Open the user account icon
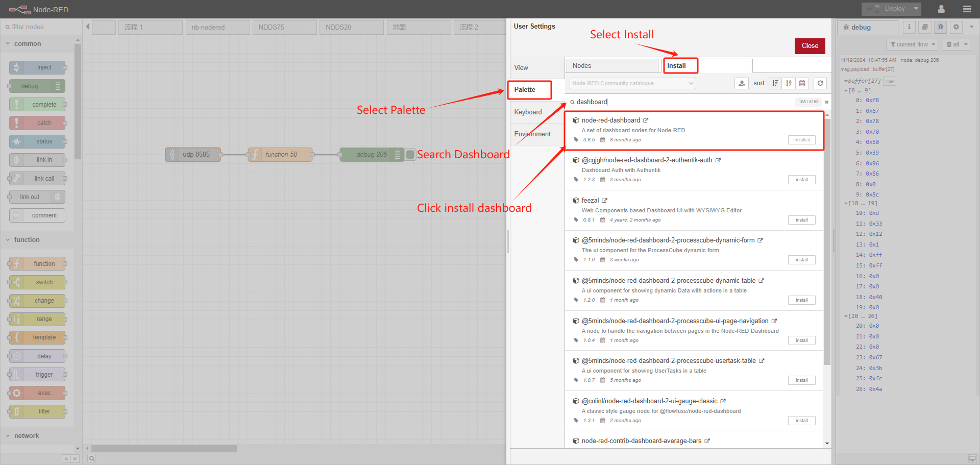This screenshot has width=980, height=465. (x=941, y=9)
